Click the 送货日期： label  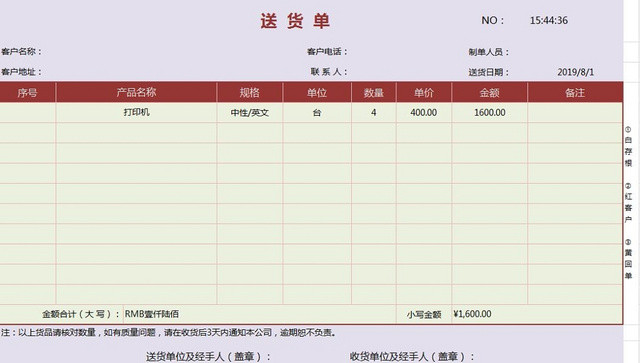pyautogui.click(x=489, y=72)
